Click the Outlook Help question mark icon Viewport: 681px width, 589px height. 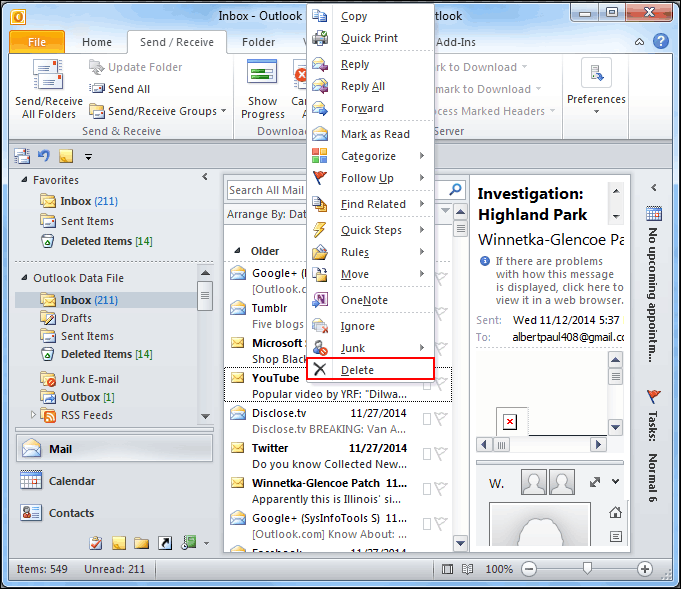coord(661,41)
